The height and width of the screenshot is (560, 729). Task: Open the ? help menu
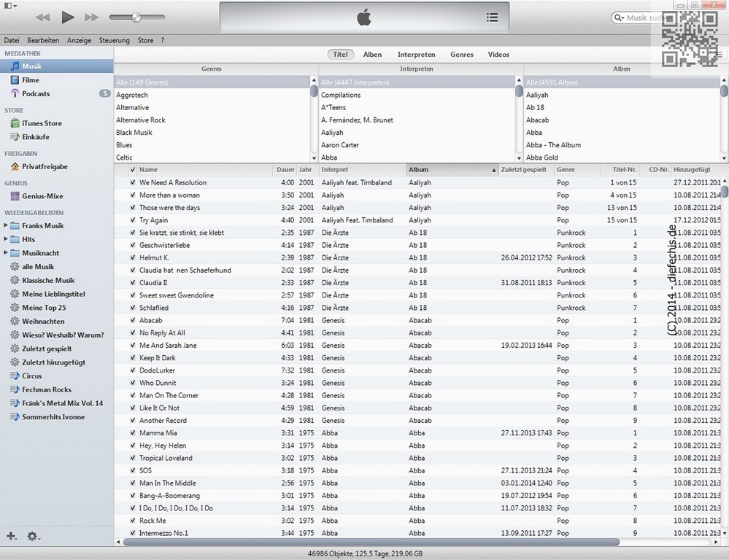(163, 40)
